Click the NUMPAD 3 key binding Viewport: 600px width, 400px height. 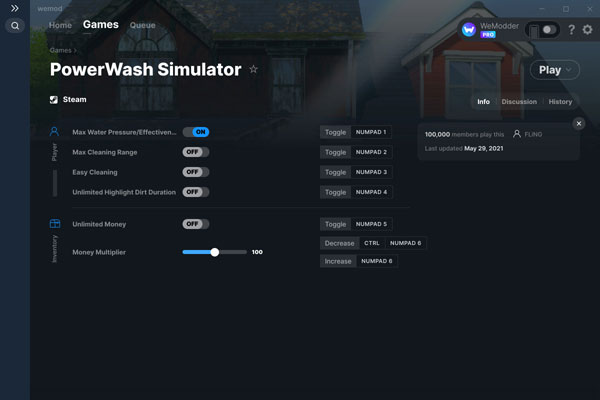pyautogui.click(x=371, y=172)
